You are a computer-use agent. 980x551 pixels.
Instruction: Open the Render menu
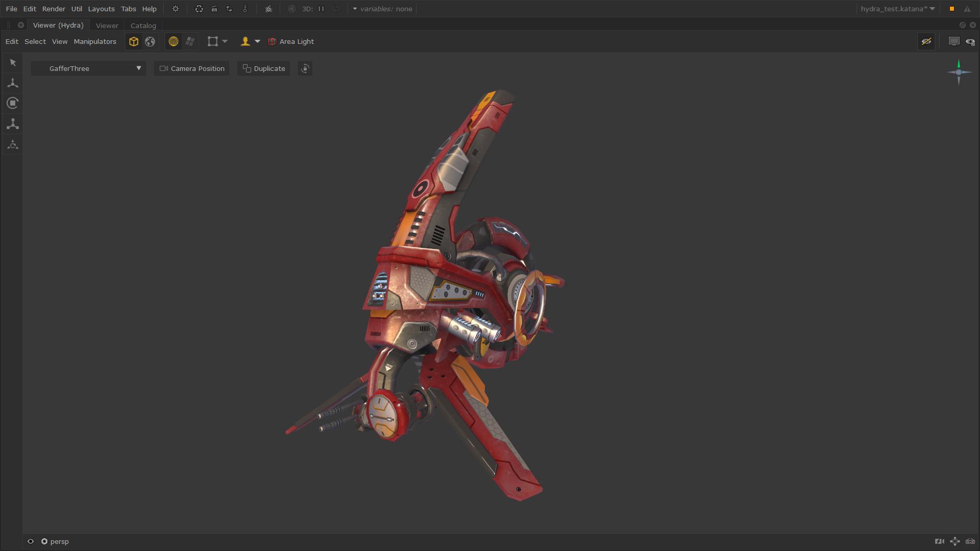tap(54, 9)
